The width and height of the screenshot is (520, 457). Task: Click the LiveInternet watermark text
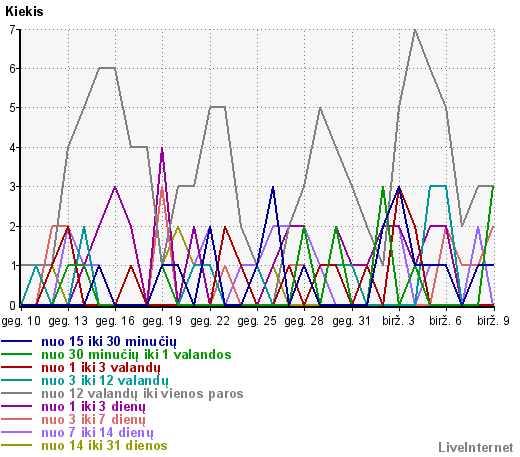[x=476, y=447]
